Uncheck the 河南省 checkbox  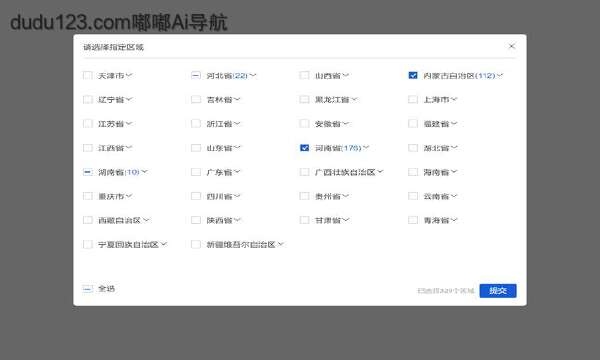(304, 148)
